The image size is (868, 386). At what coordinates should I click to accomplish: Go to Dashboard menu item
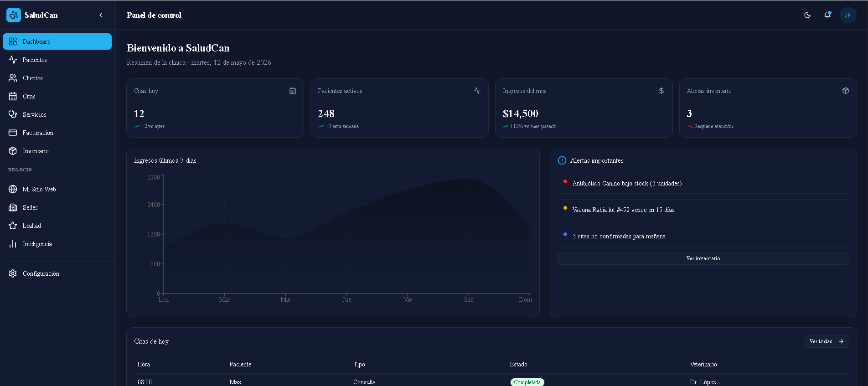(x=57, y=41)
